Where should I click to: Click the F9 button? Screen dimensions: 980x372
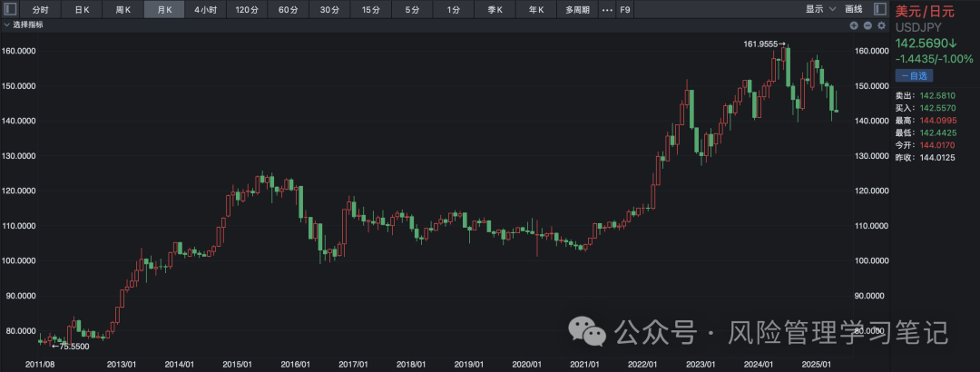(x=624, y=9)
